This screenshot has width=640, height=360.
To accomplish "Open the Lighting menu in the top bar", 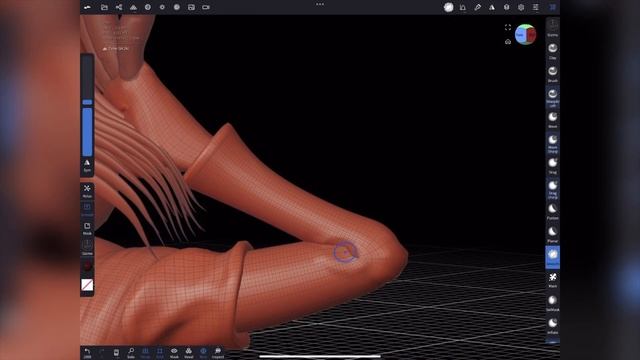I will click(x=162, y=7).
